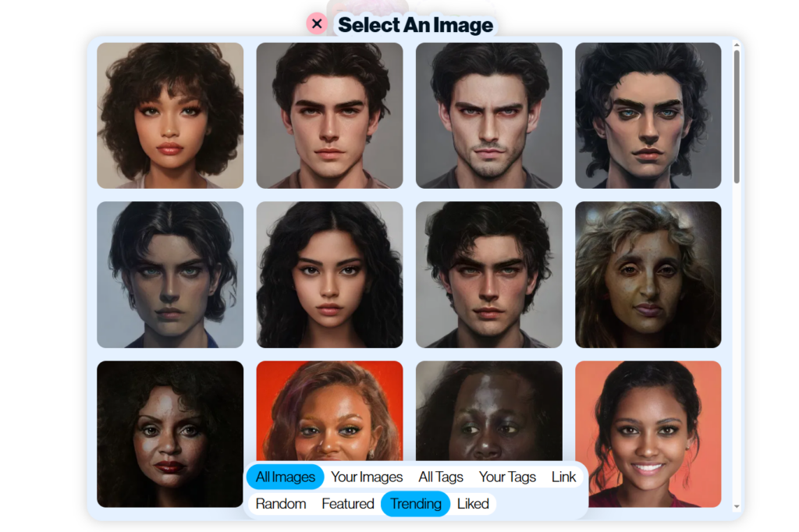Pick the smiling woman on the coral background

click(x=648, y=433)
